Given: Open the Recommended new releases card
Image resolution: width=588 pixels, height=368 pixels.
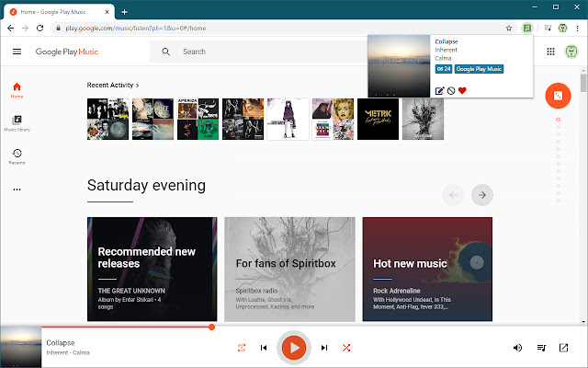Looking at the screenshot, I should pyautogui.click(x=153, y=270).
